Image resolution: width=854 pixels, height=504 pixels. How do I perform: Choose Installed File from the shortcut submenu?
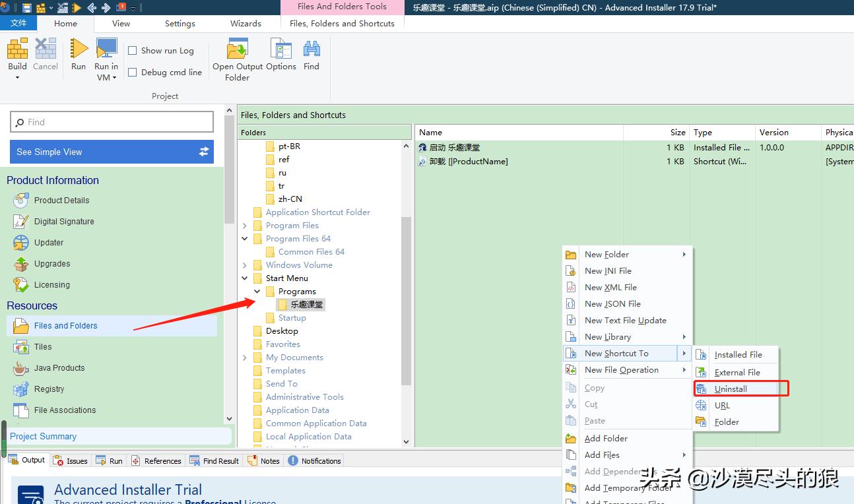point(736,355)
